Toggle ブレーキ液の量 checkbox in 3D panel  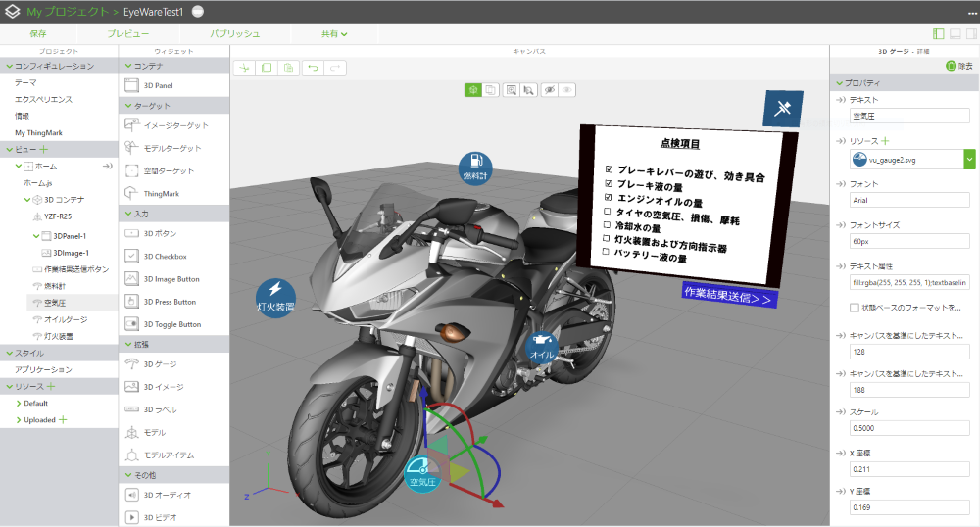coord(609,183)
